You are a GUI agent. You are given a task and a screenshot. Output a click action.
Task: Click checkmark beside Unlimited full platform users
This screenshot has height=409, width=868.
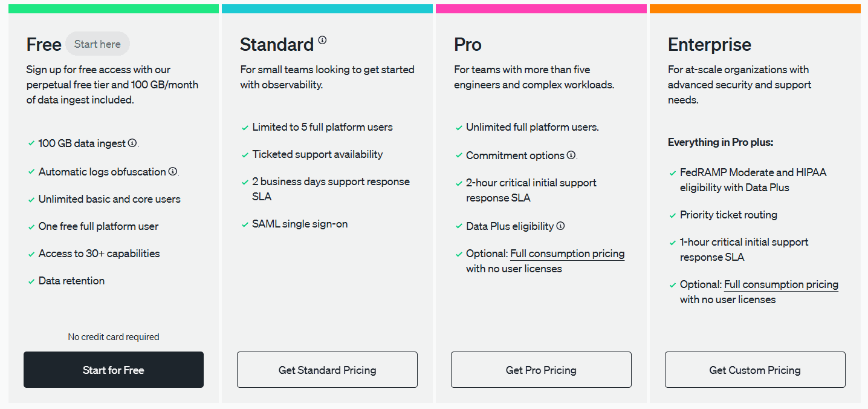click(459, 128)
